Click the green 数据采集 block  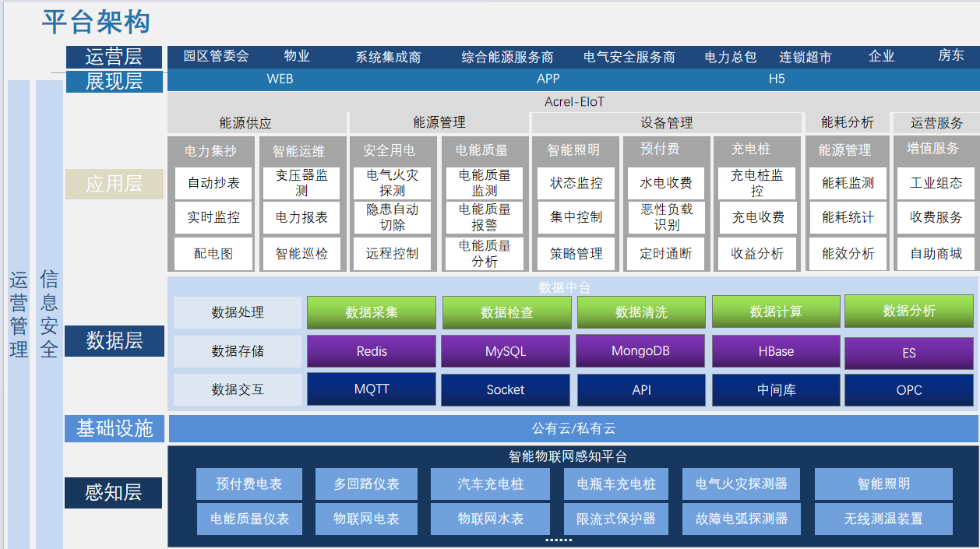(372, 312)
